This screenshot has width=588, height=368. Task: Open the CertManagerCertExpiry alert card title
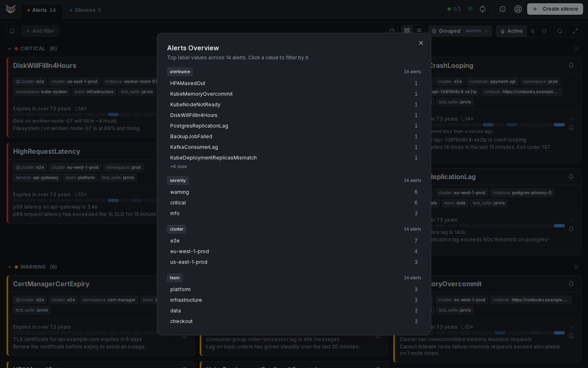(x=51, y=284)
